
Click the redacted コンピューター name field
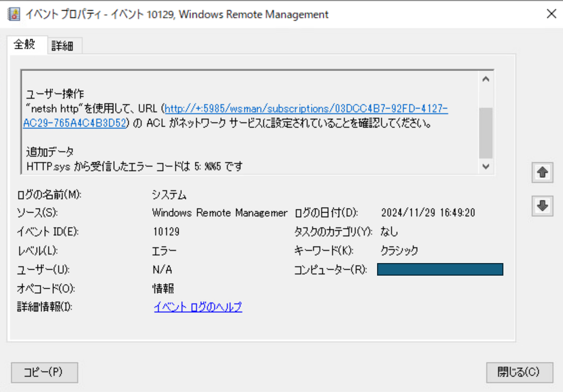tap(440, 269)
